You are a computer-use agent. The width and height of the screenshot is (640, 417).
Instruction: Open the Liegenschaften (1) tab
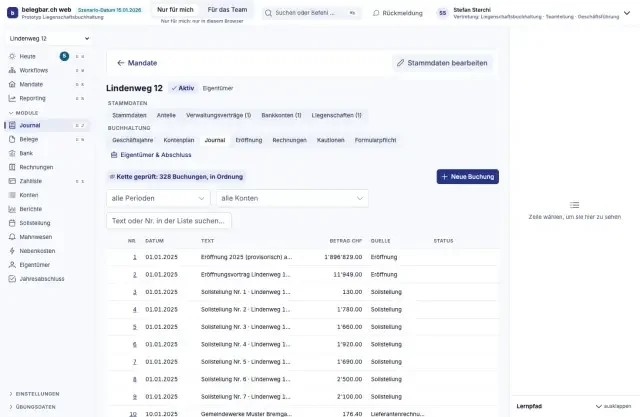click(336, 115)
